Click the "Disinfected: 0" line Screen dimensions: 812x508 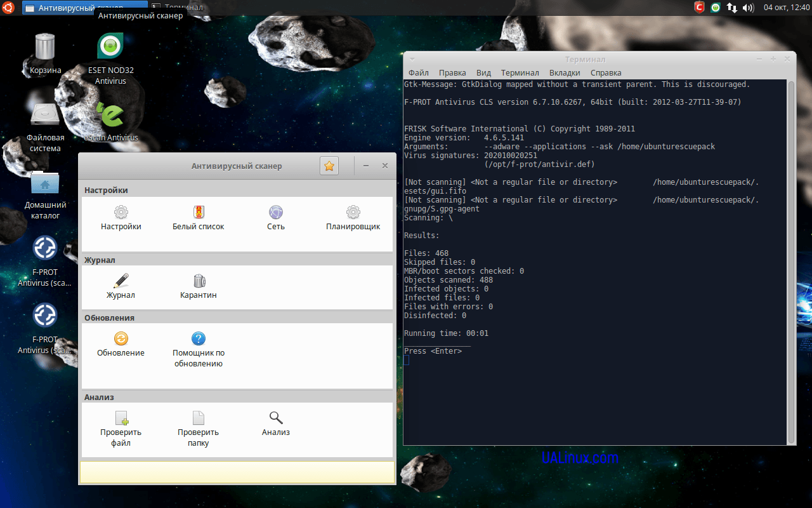(x=435, y=316)
